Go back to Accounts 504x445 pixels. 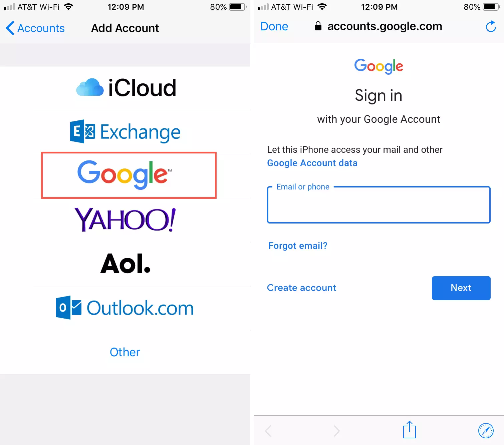pos(35,28)
